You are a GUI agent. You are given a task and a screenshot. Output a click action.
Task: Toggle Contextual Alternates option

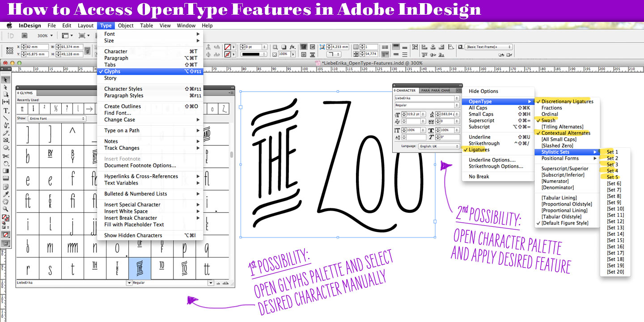point(567,133)
